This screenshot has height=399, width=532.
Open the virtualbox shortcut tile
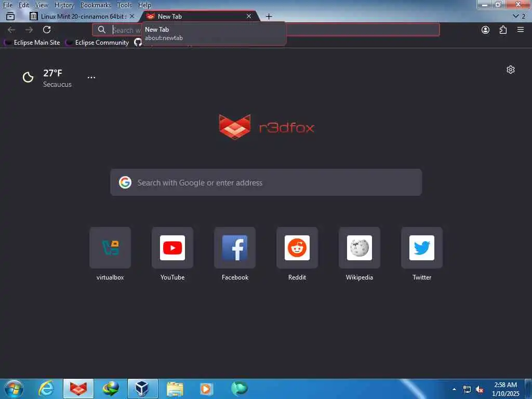coord(110,248)
